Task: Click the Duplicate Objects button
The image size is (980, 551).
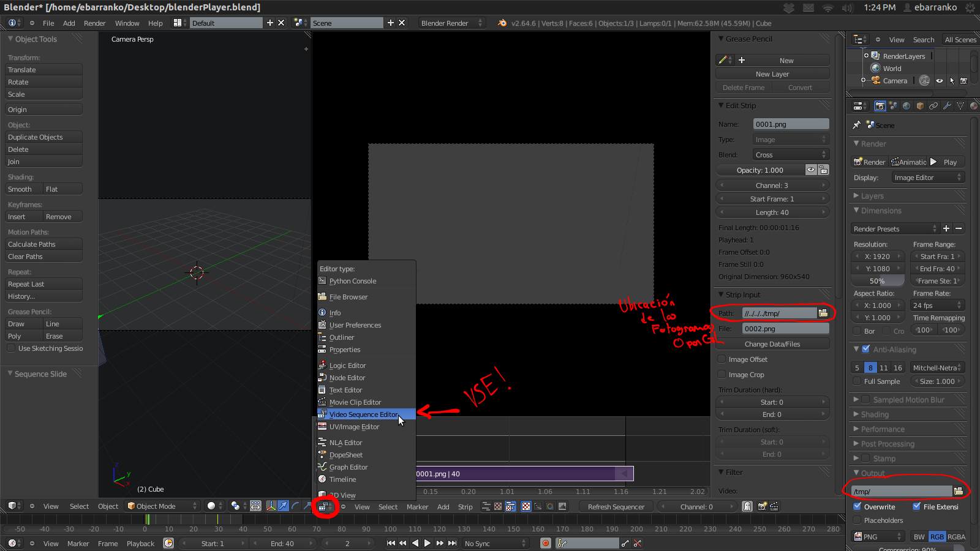Action: point(43,137)
